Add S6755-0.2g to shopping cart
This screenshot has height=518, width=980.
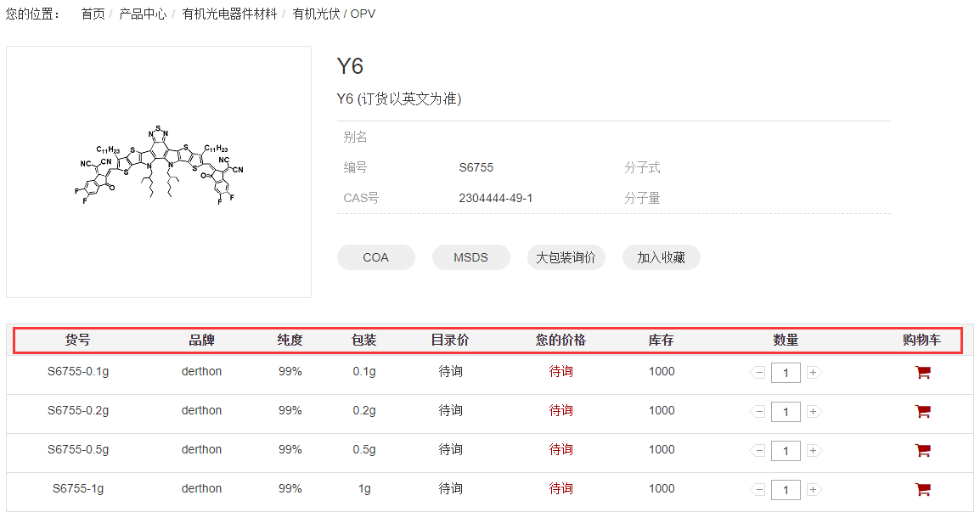pyautogui.click(x=922, y=411)
